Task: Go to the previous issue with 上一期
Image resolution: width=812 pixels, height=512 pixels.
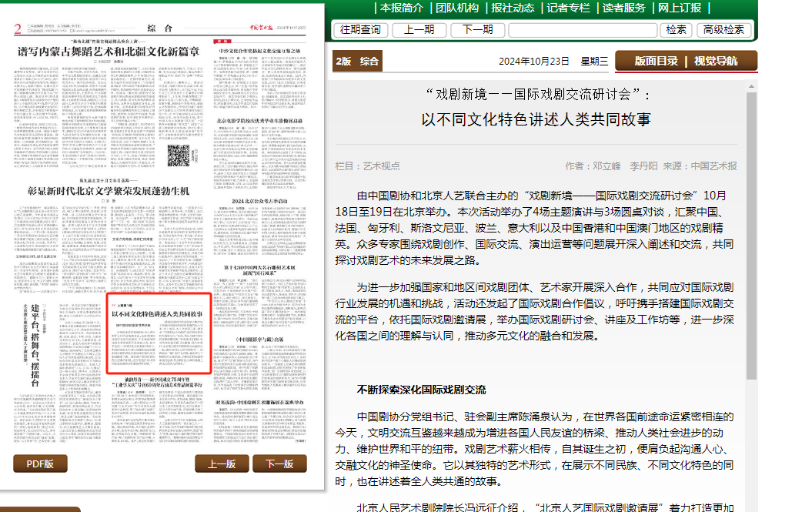Action: (419, 30)
